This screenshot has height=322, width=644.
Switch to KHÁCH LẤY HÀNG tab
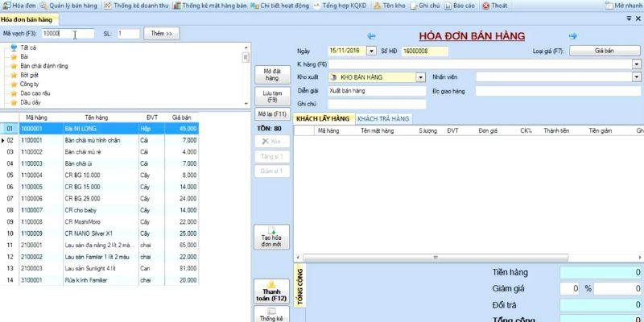323,118
